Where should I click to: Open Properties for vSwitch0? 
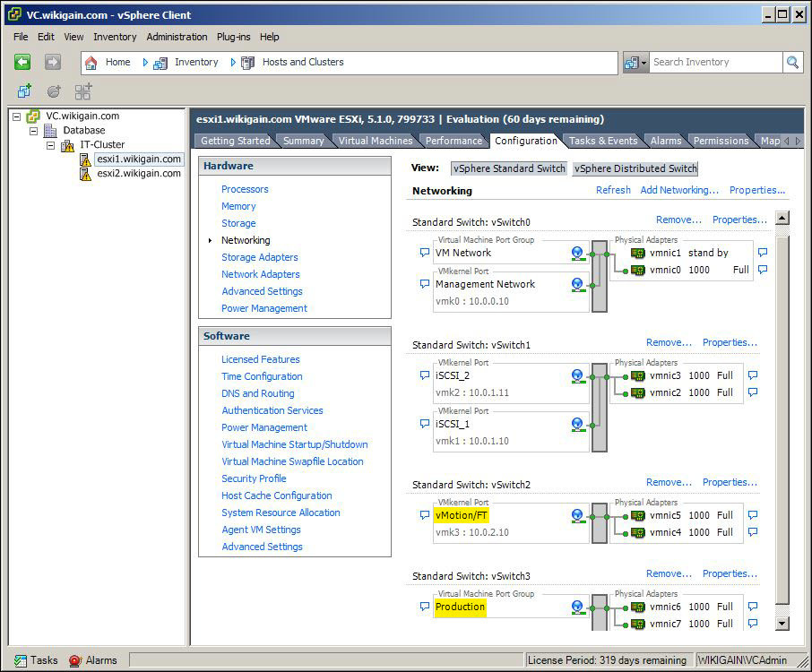(739, 220)
